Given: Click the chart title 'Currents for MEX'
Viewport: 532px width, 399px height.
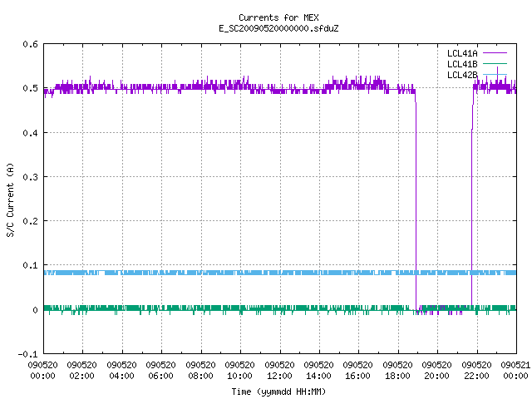Looking at the screenshot, I should tap(278, 17).
